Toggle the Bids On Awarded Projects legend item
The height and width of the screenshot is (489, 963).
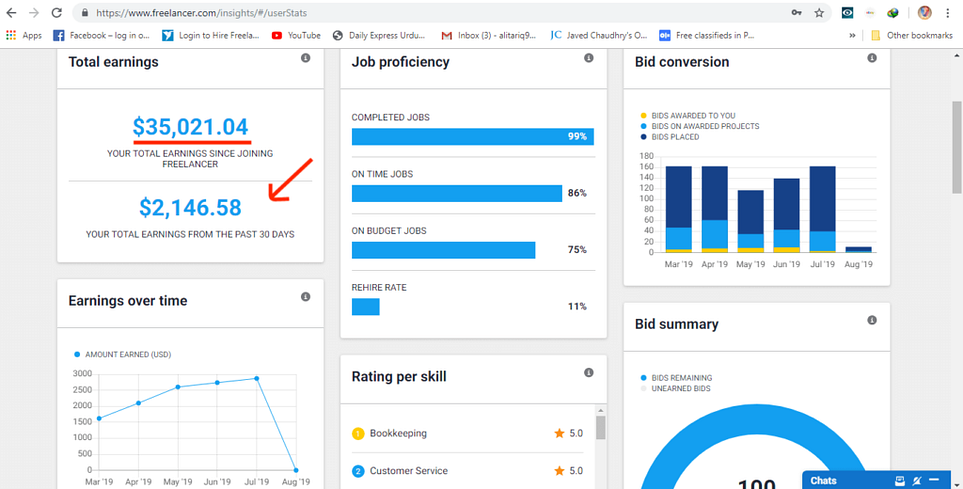[700, 126]
